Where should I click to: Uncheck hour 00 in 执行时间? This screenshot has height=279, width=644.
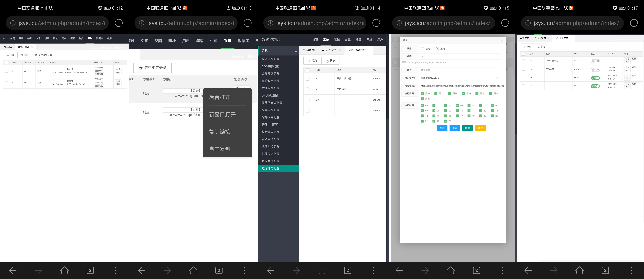422,106
